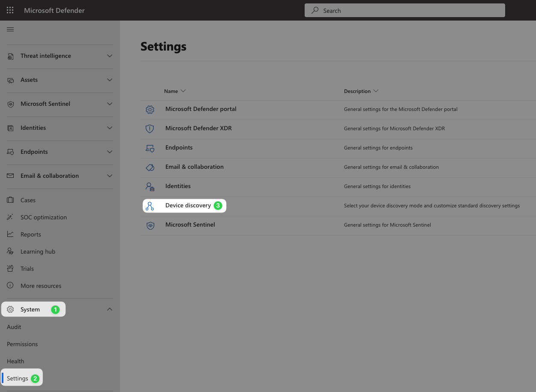The image size is (536, 392).
Task: Sort by the Description column header
Action: tap(361, 91)
